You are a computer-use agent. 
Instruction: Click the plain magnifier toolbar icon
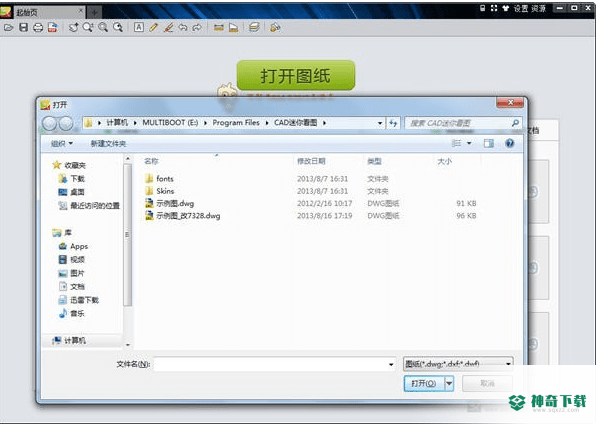(103, 27)
